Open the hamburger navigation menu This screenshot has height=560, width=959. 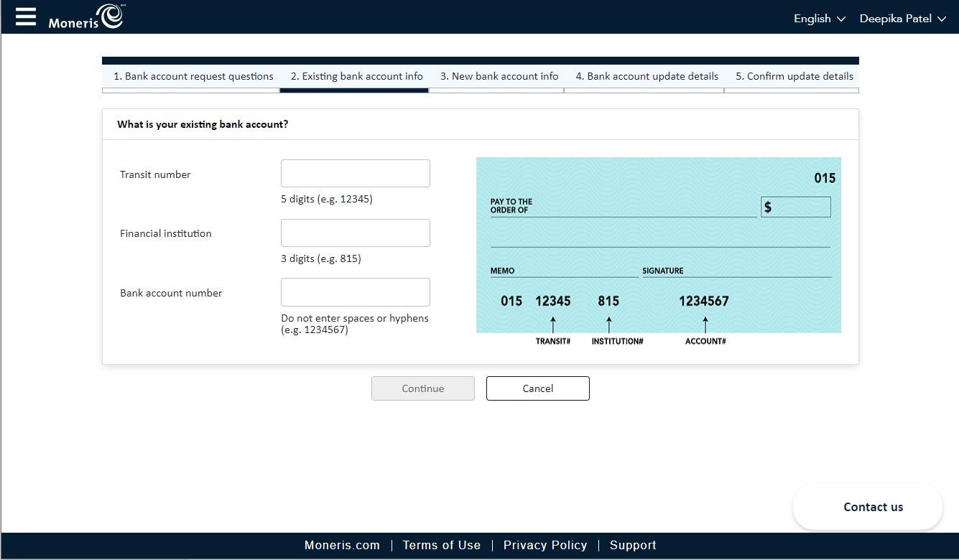[x=26, y=17]
